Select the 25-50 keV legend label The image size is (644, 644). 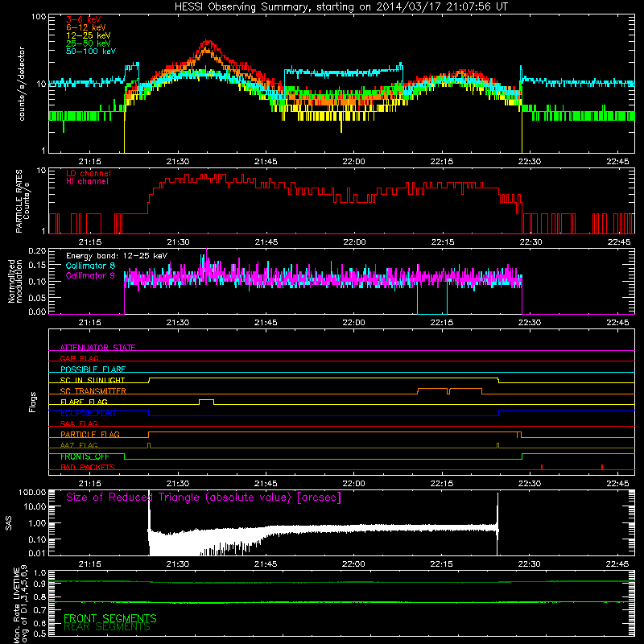click(89, 43)
